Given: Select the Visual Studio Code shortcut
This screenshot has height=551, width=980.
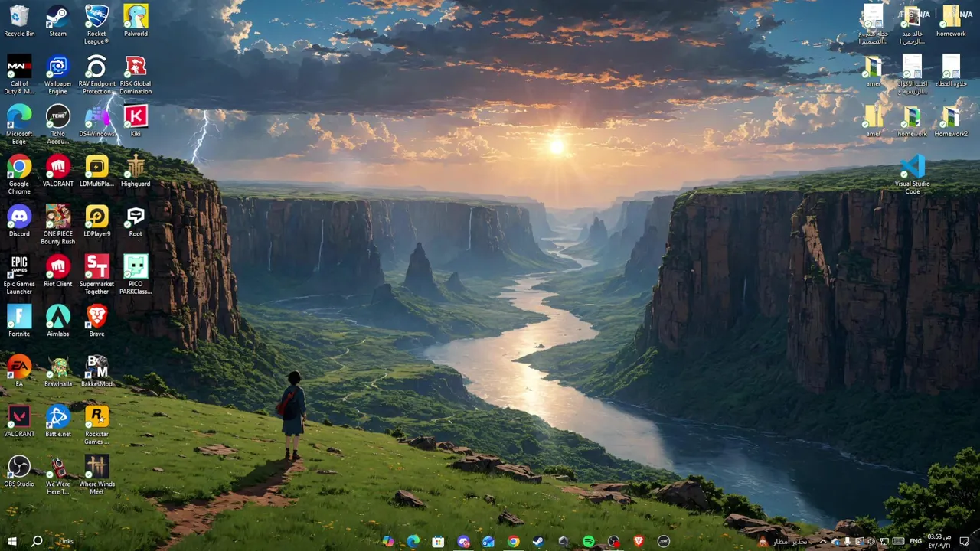Looking at the screenshot, I should click(913, 174).
